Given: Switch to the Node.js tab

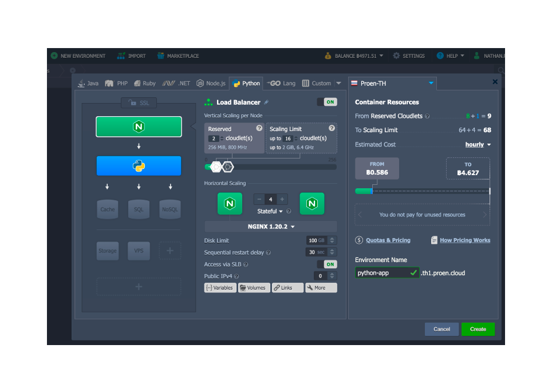Looking at the screenshot, I should click(x=211, y=84).
